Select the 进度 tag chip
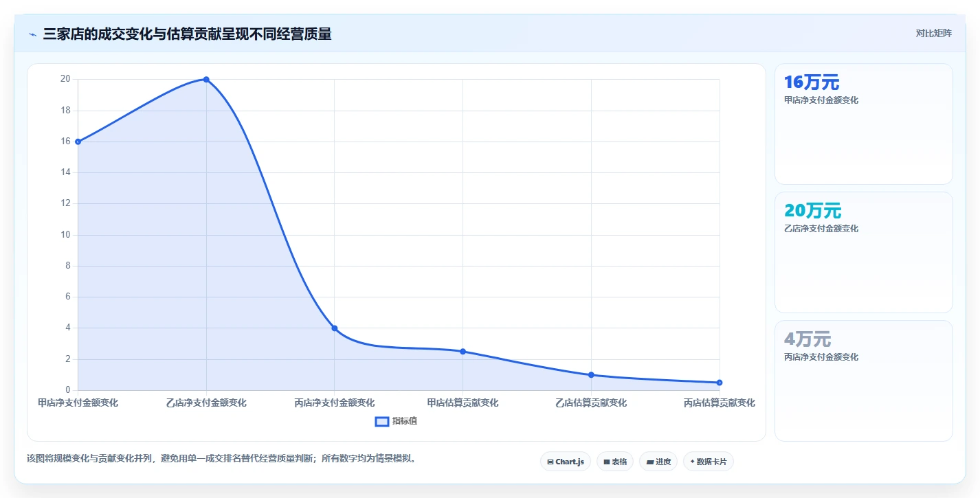The height and width of the screenshot is (498, 980). (x=658, y=462)
